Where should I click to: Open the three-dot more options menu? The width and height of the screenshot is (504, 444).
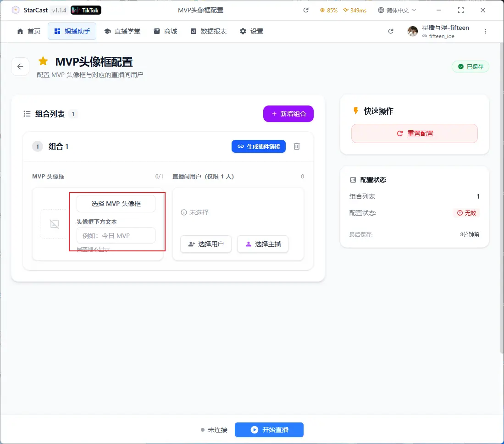(x=486, y=31)
